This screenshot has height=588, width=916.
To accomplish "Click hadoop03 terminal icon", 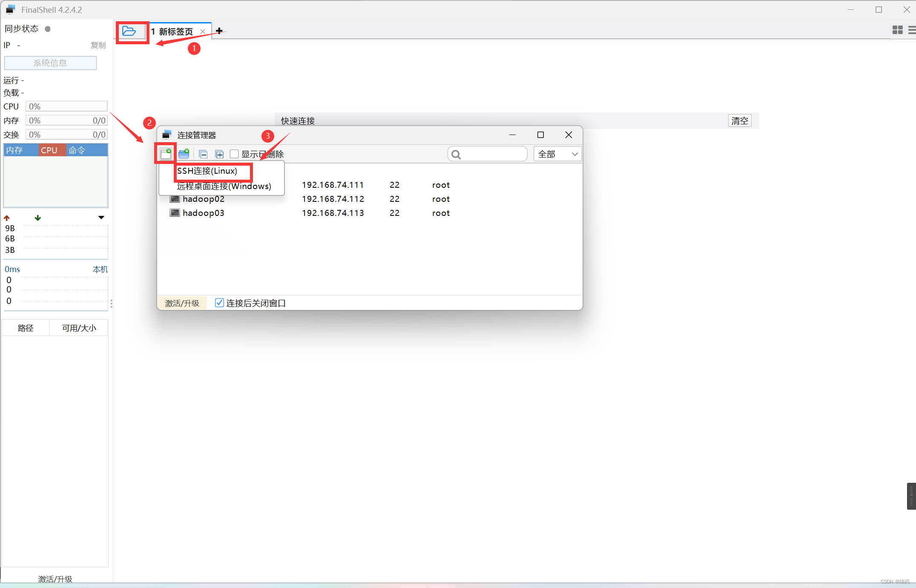I will coord(175,212).
